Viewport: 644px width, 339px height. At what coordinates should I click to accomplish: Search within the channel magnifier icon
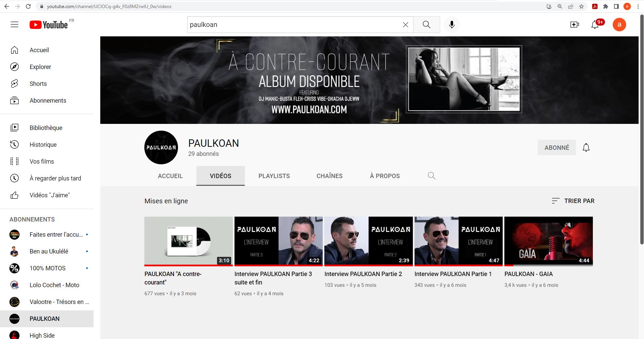pyautogui.click(x=431, y=176)
